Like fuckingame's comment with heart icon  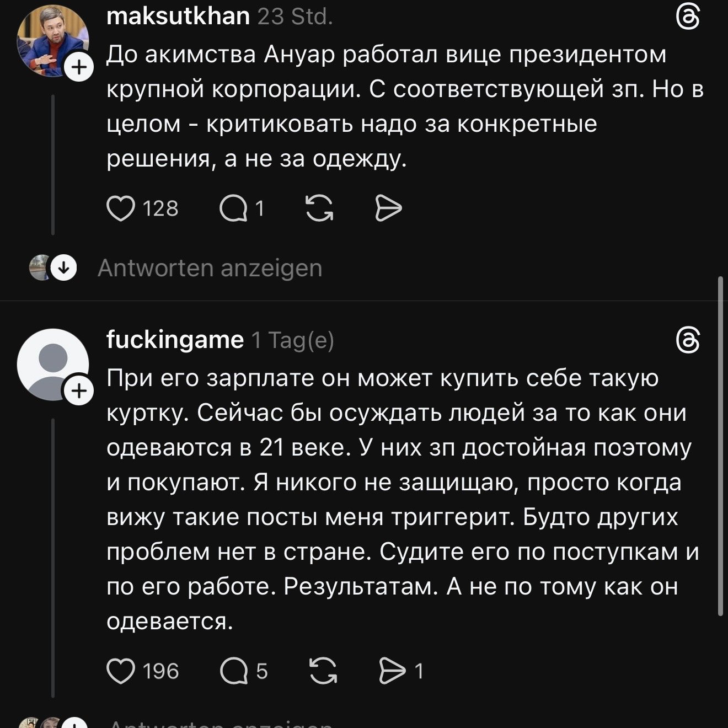tap(120, 671)
